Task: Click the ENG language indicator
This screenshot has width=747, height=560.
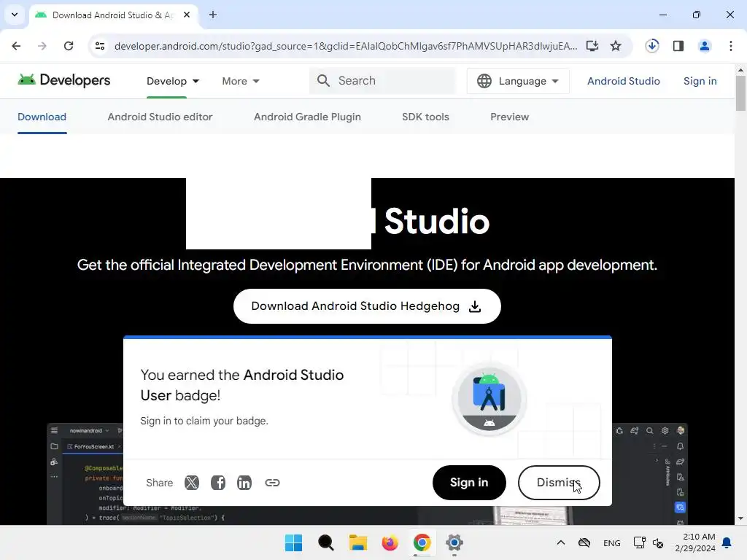Action: pyautogui.click(x=612, y=542)
